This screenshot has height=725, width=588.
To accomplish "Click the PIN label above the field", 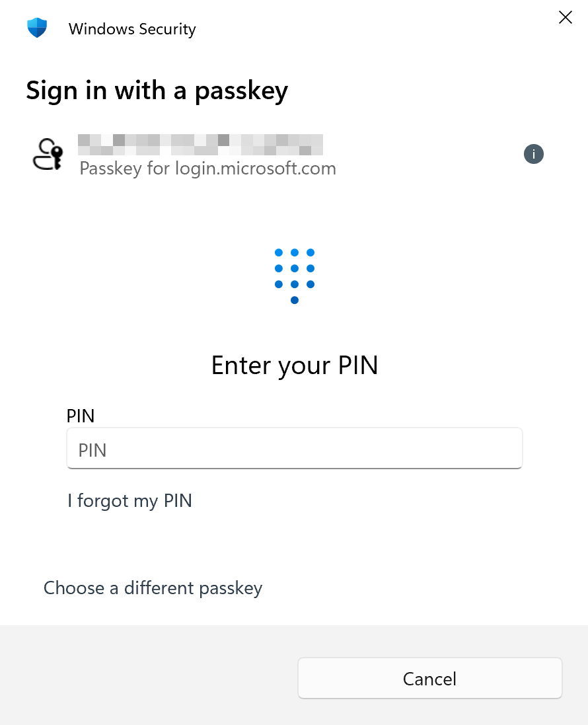I will pyautogui.click(x=81, y=416).
